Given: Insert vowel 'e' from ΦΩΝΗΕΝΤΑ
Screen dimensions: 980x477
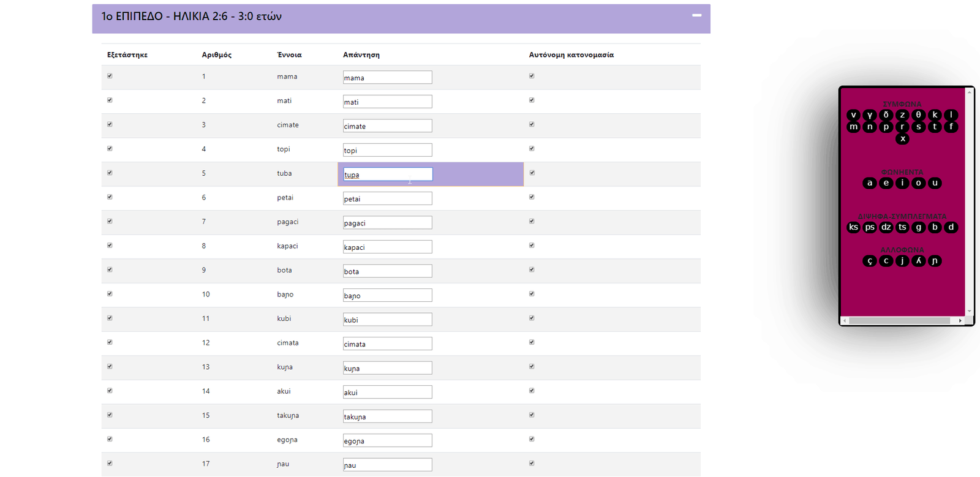Looking at the screenshot, I should pos(886,183).
